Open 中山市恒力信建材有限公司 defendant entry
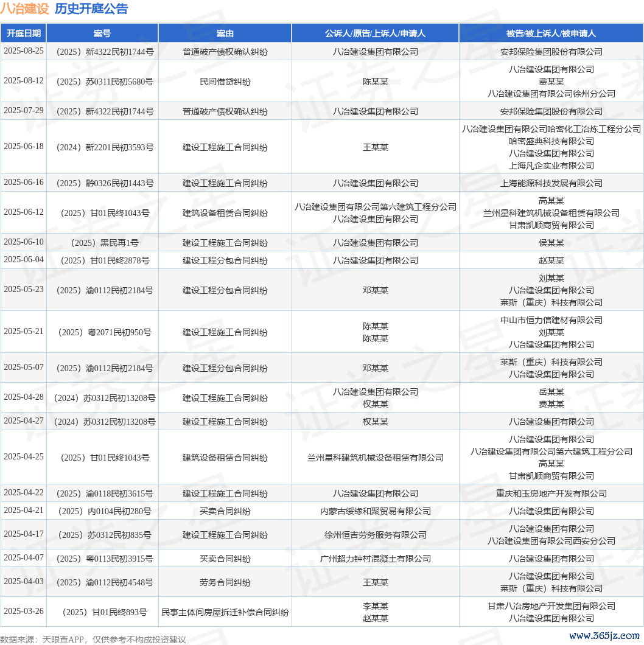 [x=551, y=320]
